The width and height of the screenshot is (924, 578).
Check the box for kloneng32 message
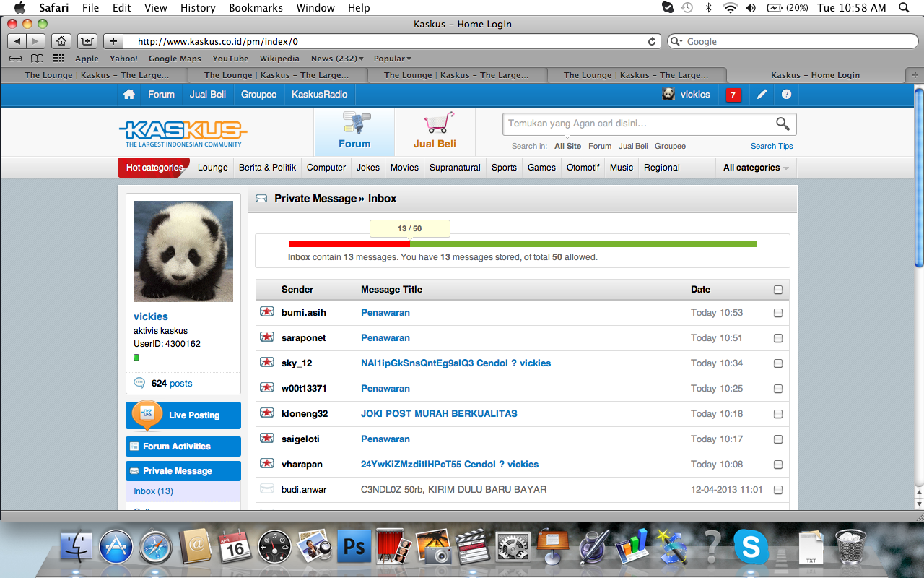tap(777, 414)
